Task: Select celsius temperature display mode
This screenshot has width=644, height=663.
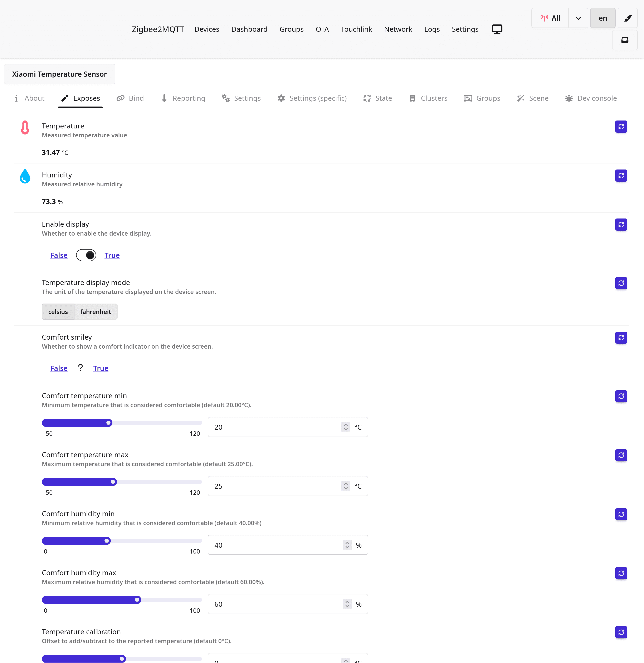Action: (58, 311)
